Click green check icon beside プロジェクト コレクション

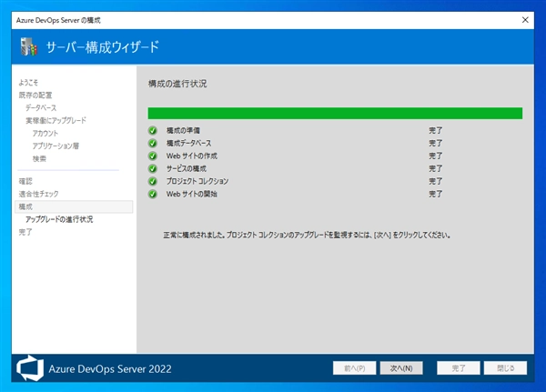(x=153, y=181)
